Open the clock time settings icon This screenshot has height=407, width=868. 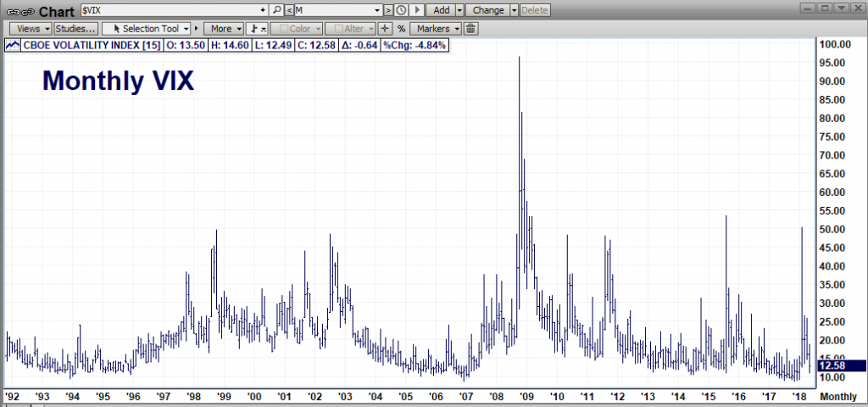(x=401, y=10)
